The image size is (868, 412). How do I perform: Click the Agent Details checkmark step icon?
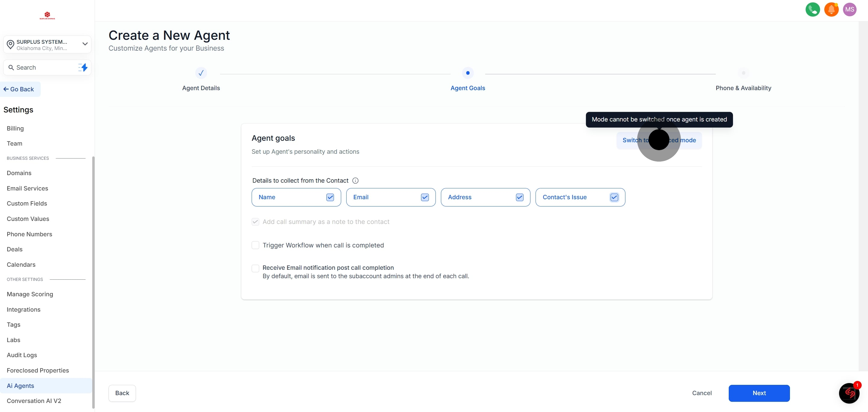coord(201,73)
